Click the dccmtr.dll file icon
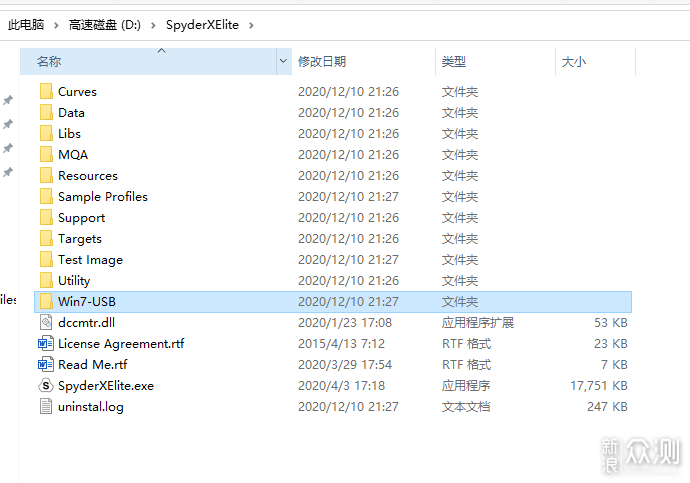 click(x=46, y=322)
